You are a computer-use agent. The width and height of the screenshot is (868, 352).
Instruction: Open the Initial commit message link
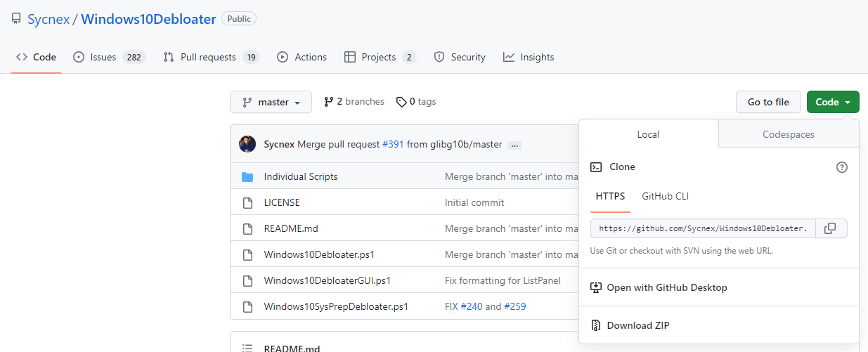474,202
